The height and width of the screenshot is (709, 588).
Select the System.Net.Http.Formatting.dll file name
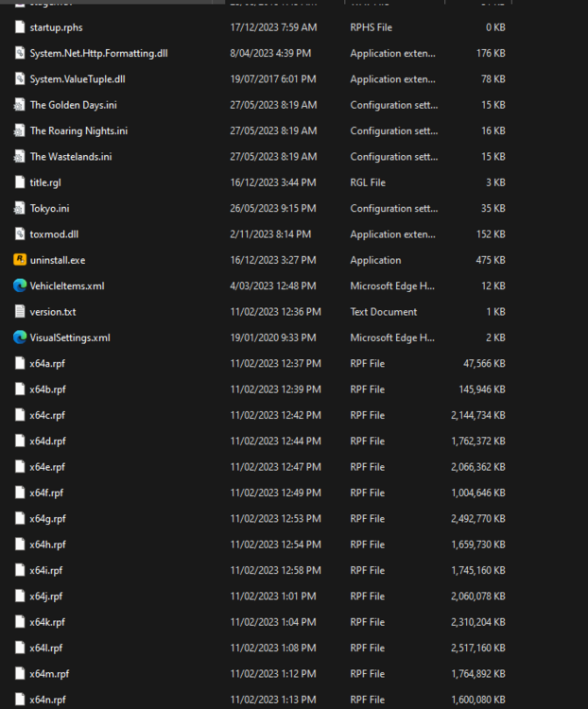tap(98, 53)
